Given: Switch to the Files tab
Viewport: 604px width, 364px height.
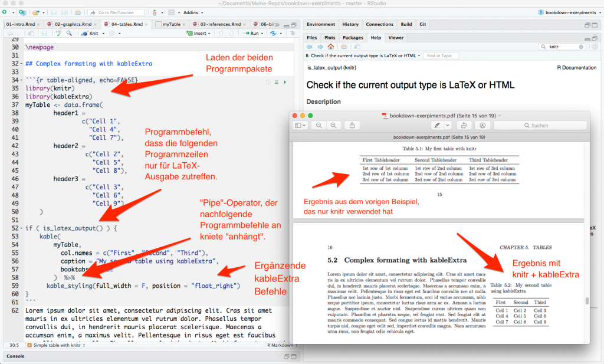Looking at the screenshot, I should point(312,38).
